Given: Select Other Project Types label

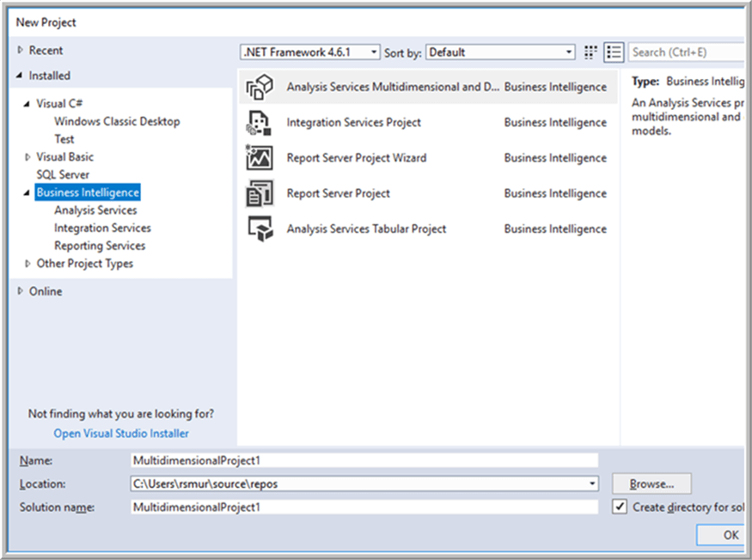Looking at the screenshot, I should (x=85, y=263).
